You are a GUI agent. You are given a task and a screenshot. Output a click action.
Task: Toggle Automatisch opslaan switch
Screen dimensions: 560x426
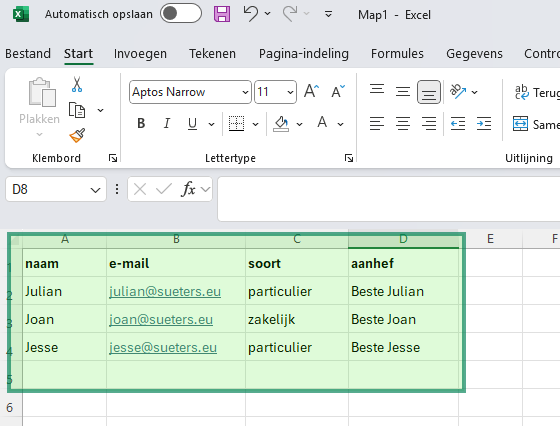tap(181, 14)
